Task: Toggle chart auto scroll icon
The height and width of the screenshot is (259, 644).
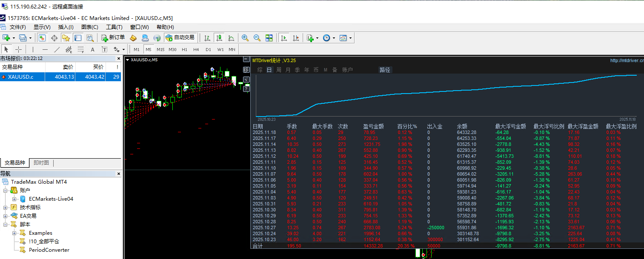Action: [283, 37]
